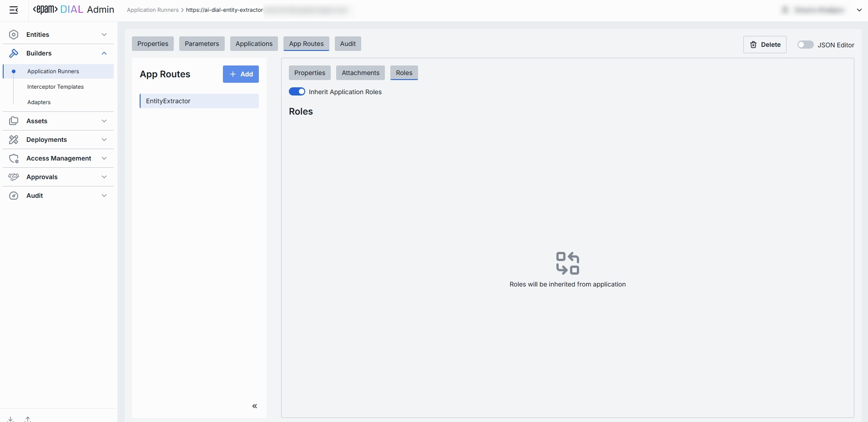Select the EntityExtractor route
Screen dimensions: 868x422
[x=199, y=101]
